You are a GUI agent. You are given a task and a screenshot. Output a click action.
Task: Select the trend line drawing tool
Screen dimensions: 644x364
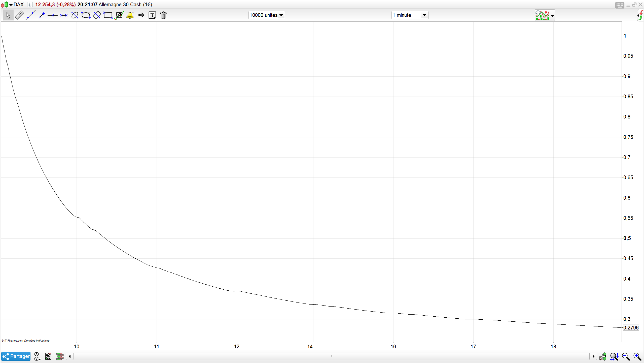[30, 15]
